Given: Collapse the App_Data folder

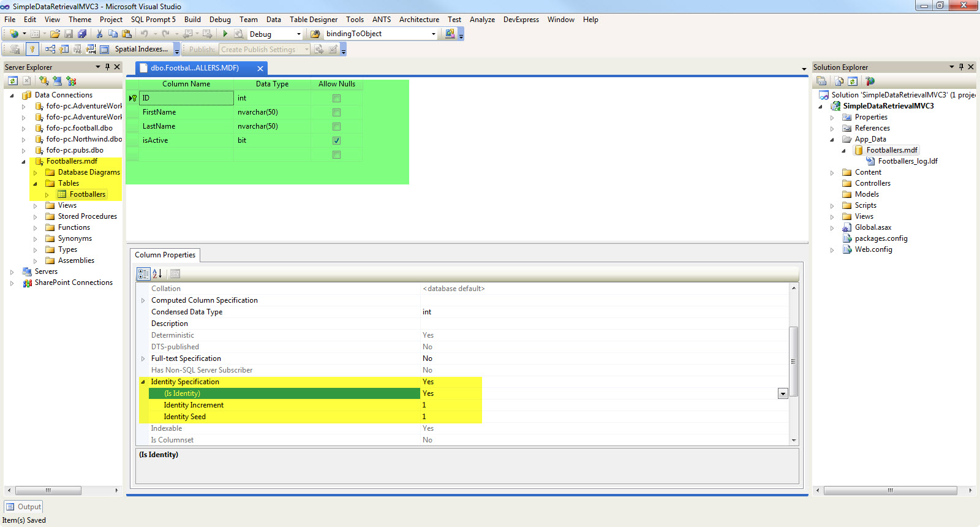Looking at the screenshot, I should (832, 140).
